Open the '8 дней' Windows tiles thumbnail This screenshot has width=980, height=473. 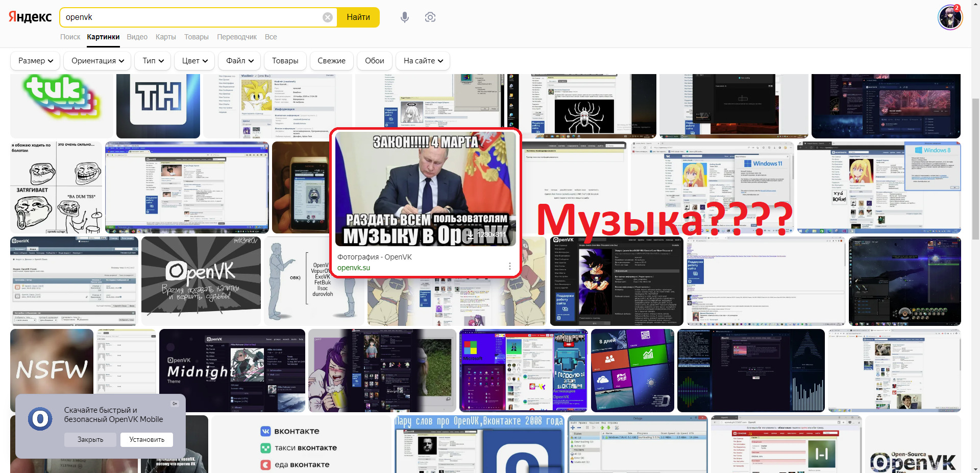click(x=632, y=370)
